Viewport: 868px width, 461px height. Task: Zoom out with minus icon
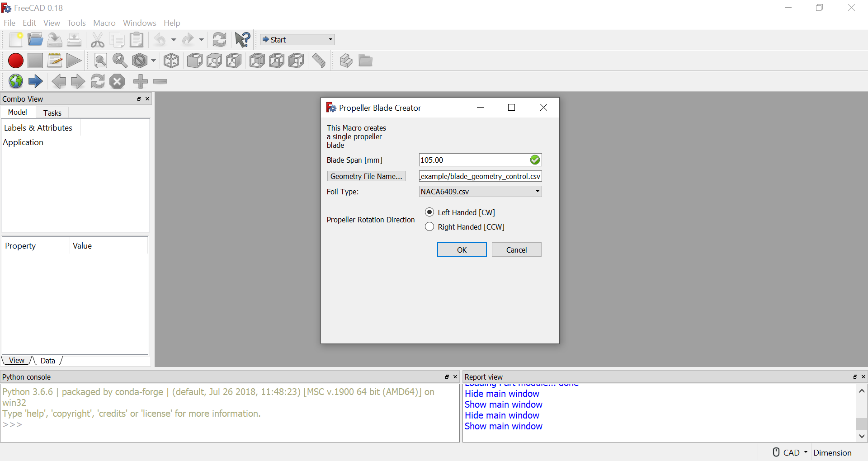pos(160,81)
